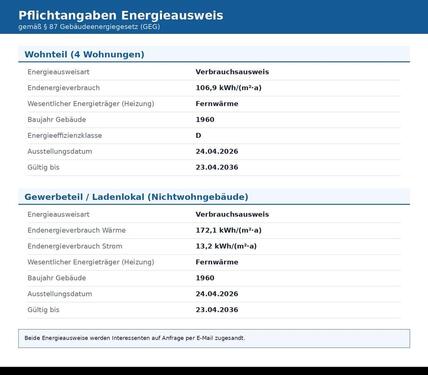428x375 pixels.
Task: Click the 'Endenergieverbrauch Wärme' label
Action: (x=77, y=230)
